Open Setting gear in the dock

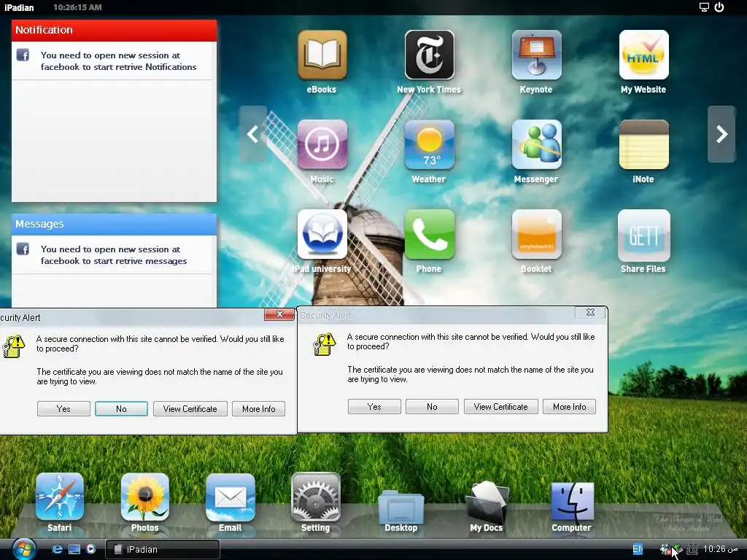315,497
